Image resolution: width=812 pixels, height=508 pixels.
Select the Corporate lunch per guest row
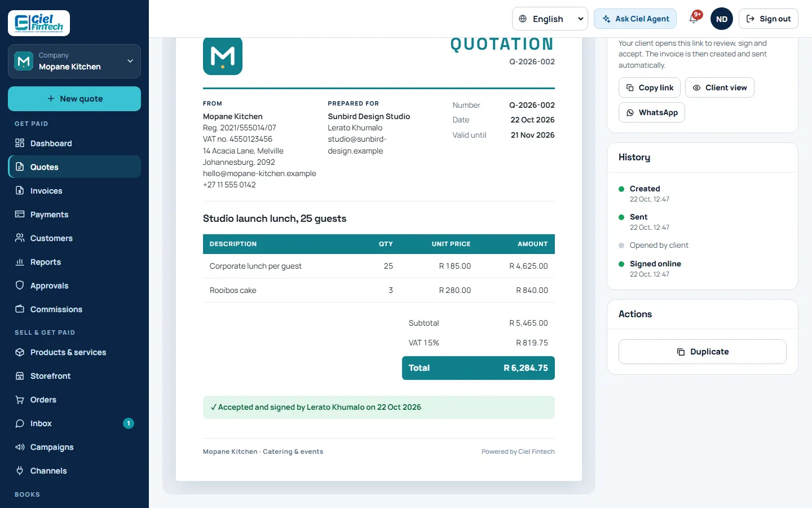click(x=379, y=266)
